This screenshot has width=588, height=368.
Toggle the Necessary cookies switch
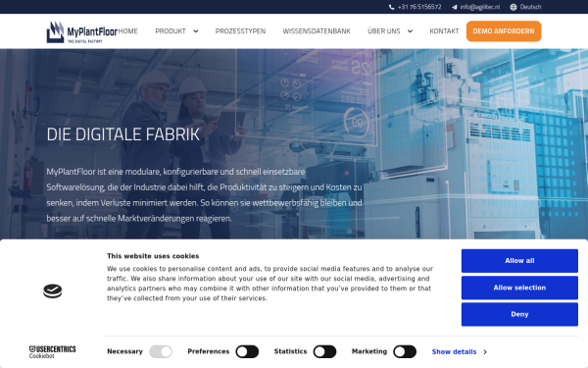click(x=161, y=352)
